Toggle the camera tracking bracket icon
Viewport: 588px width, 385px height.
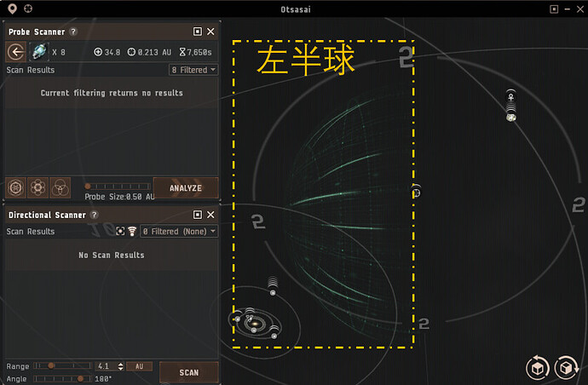[120, 232]
